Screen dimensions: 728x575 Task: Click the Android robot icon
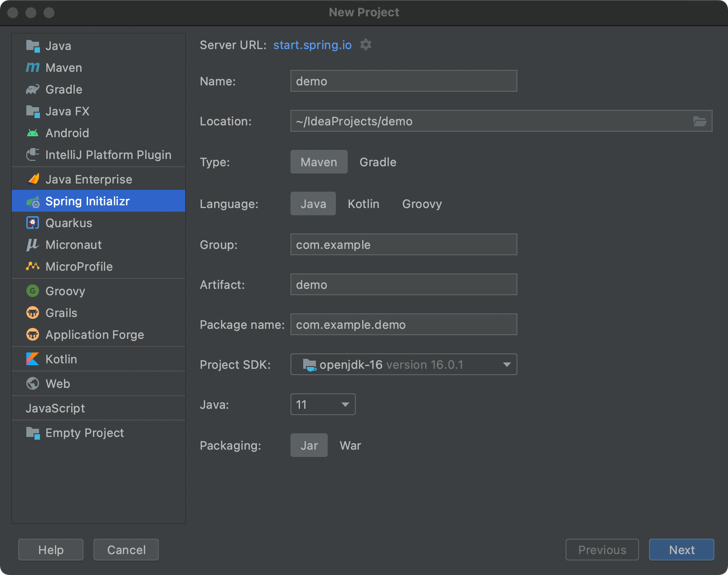pos(33,133)
